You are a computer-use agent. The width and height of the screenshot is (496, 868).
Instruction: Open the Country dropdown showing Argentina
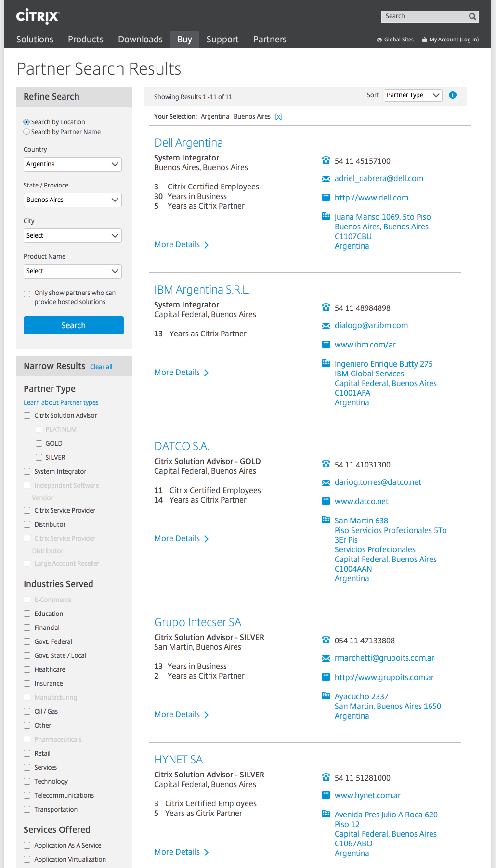[73, 164]
